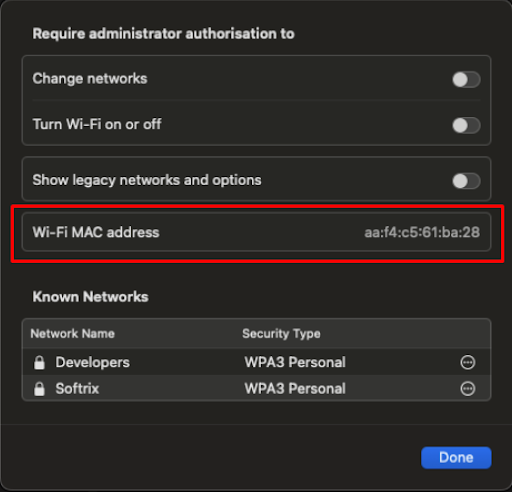Click the Done button
512x492 pixels.
point(456,458)
